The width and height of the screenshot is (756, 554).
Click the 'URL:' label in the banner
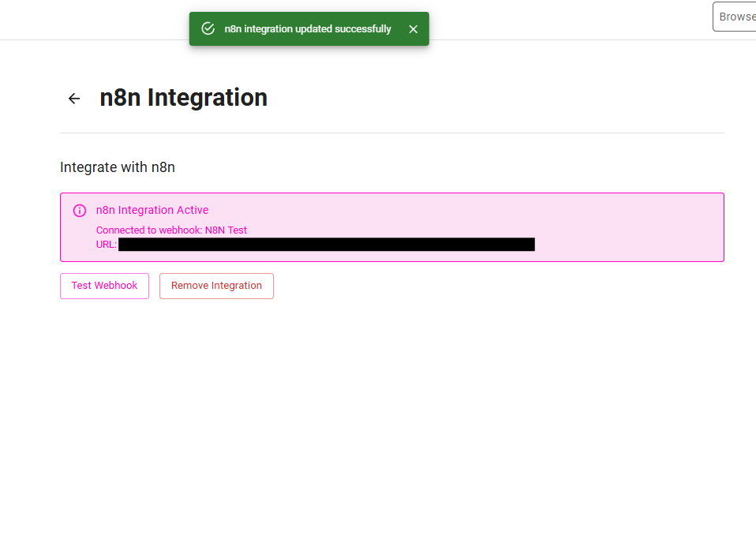(x=106, y=245)
